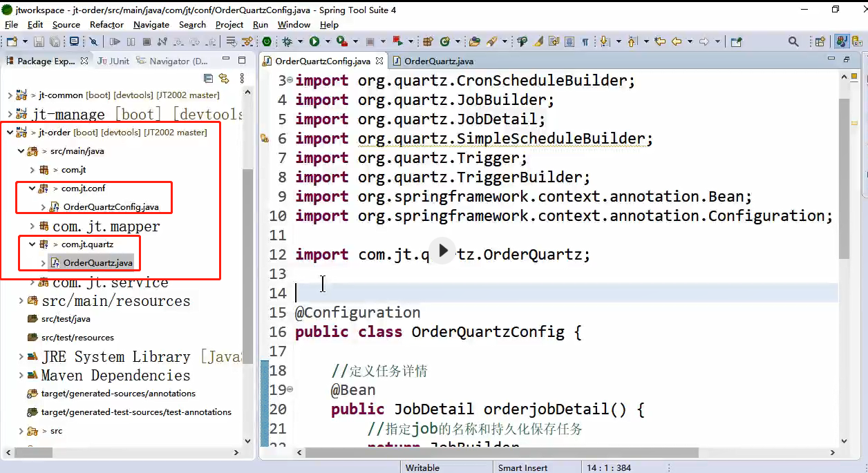Expand the JRE System Library node
This screenshot has height=473, width=868.
(21, 356)
